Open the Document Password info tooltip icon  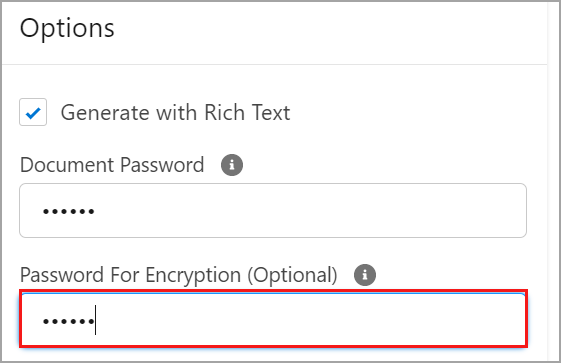232,165
